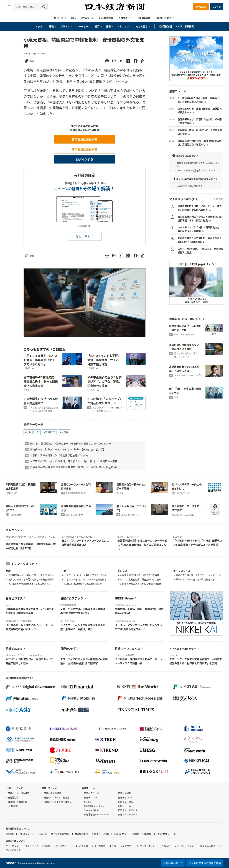Expand the オピニオン dropdown in the navigation bar
The height and width of the screenshot is (868, 229).
tap(124, 26)
